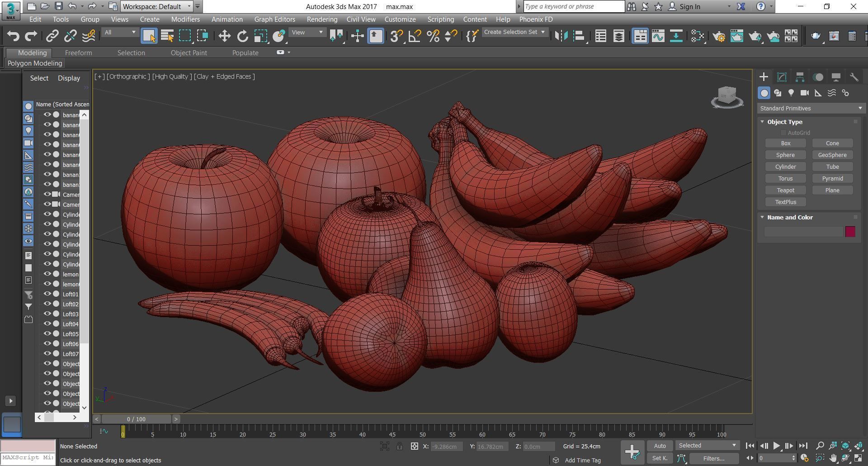Viewport: 868px width, 466px height.
Task: Toggle the Angle Snap button
Action: point(415,36)
